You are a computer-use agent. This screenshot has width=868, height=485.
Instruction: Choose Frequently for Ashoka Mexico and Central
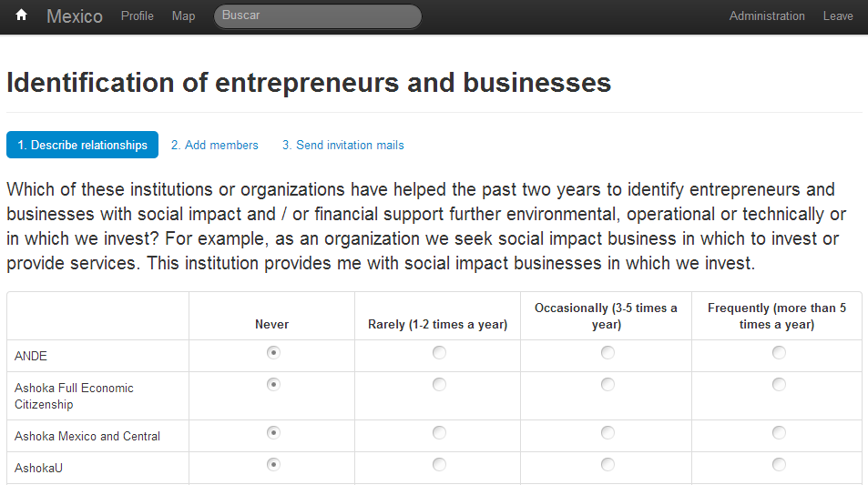click(779, 432)
